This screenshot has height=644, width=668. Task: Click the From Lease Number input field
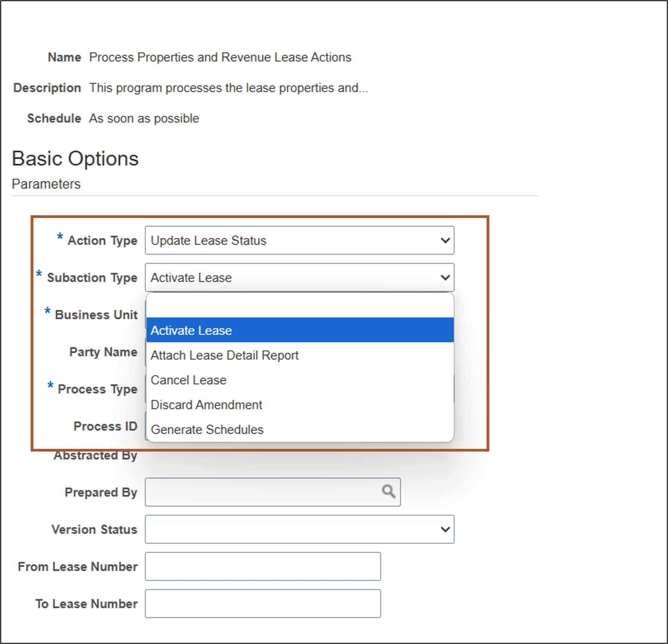click(x=263, y=566)
